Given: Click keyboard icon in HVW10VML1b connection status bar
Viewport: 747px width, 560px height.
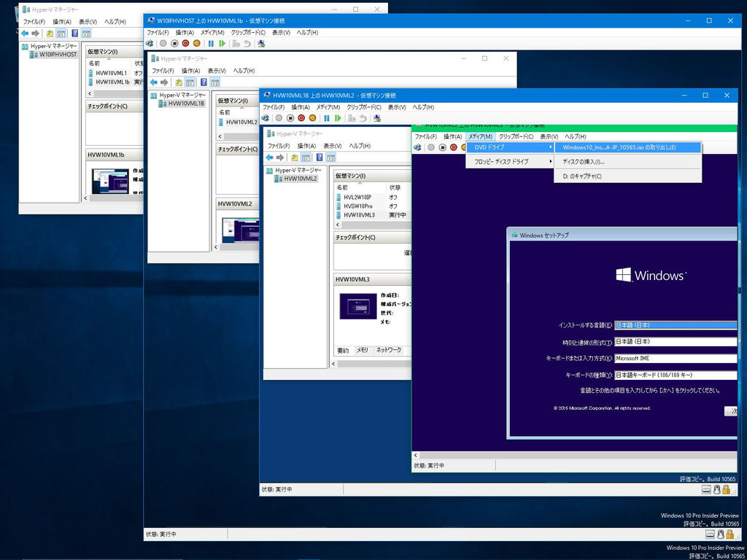Looking at the screenshot, I should coord(711,534).
